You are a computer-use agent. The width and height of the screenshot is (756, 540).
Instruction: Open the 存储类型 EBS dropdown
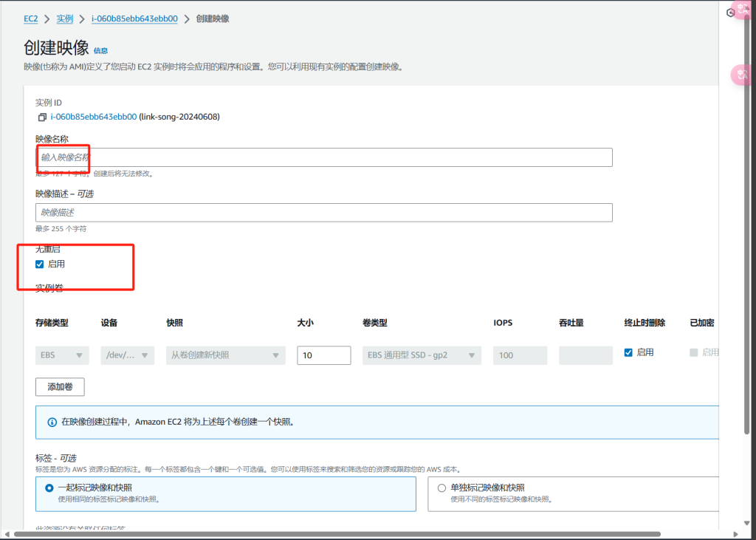point(62,355)
